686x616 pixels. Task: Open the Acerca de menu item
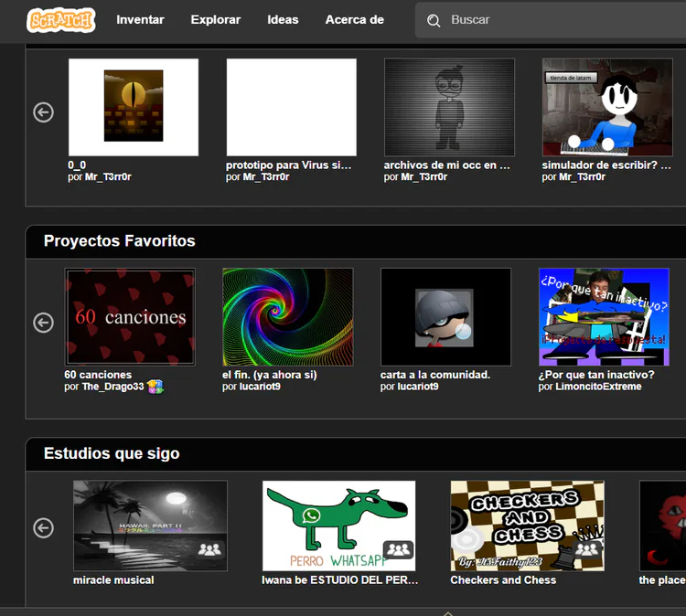(354, 20)
